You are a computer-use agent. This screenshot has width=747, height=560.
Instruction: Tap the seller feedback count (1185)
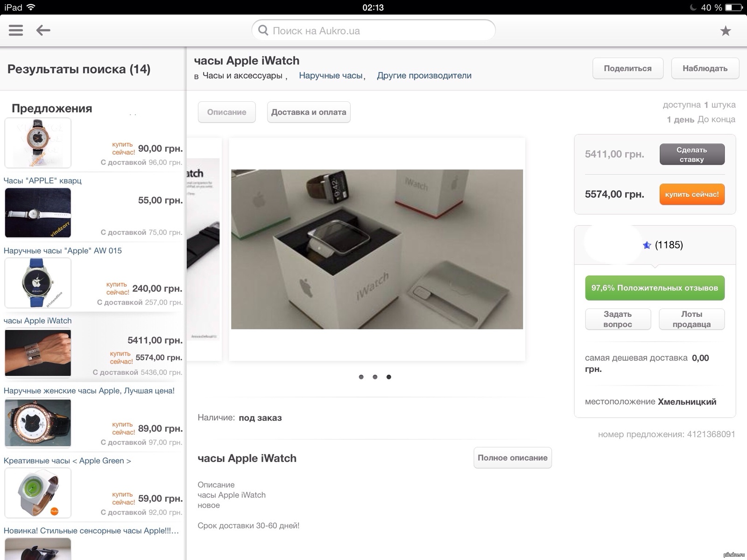(x=669, y=245)
